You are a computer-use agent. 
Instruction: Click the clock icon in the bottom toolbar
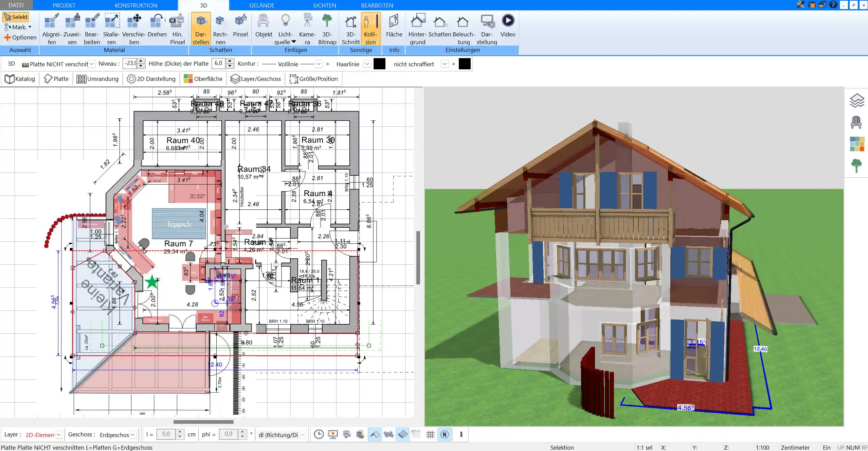click(319, 434)
